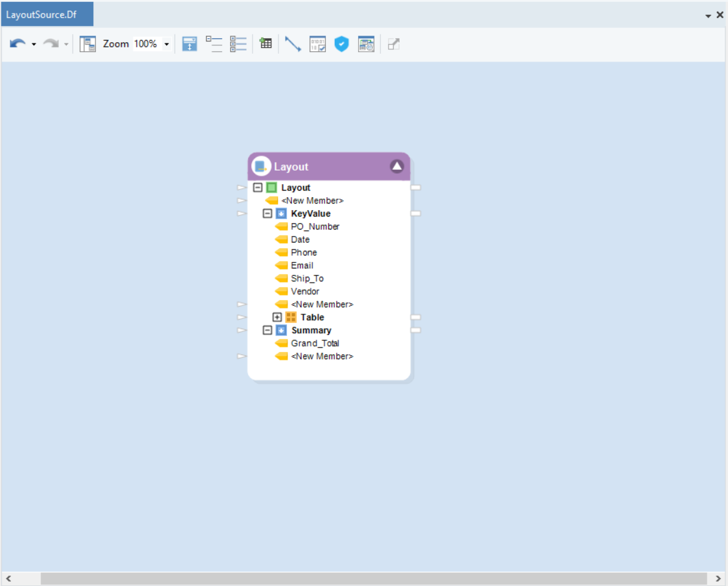
Task: Click the blue shield checkmark icon
Action: 341,44
